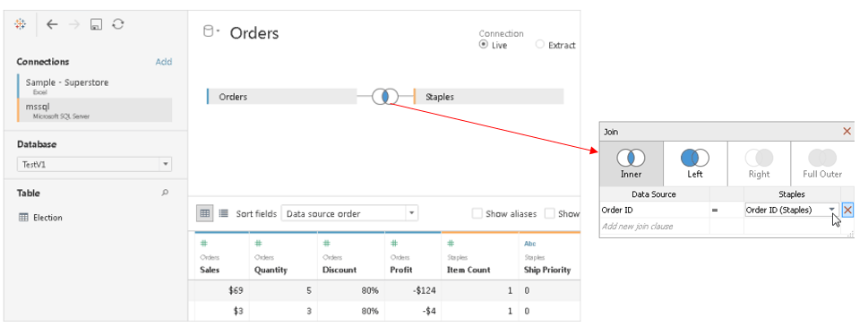Viewport: 868px width, 327px height.
Task: Click the Item Count column header
Action: 468,270
